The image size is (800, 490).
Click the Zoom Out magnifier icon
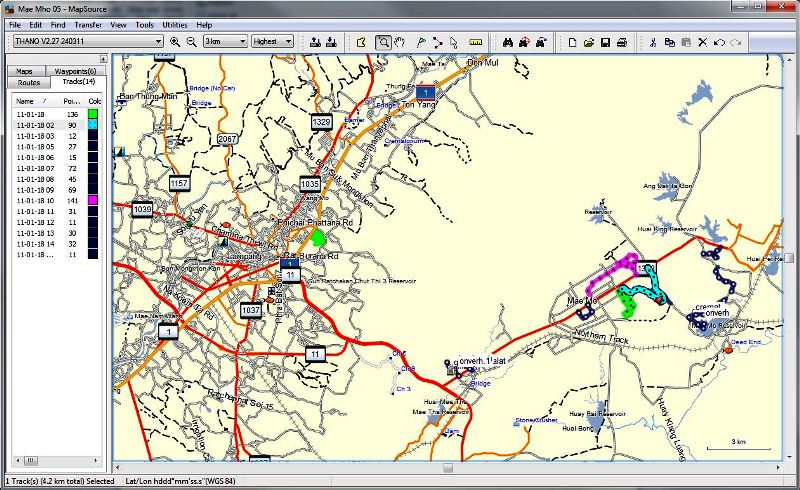tap(190, 42)
